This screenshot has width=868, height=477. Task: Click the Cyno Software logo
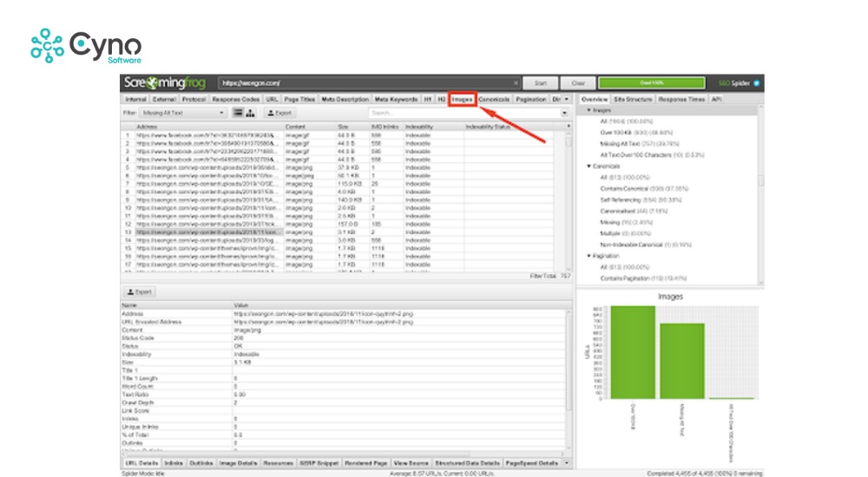[86, 46]
